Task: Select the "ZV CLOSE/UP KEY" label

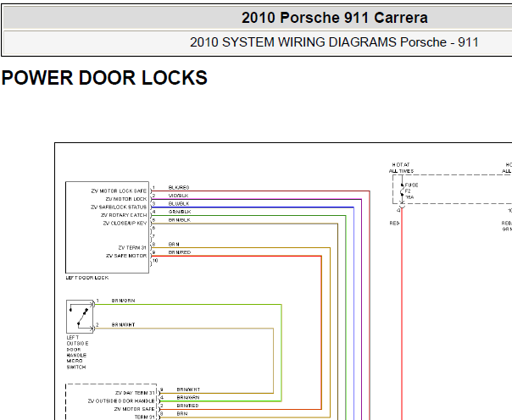Action: 125,224
